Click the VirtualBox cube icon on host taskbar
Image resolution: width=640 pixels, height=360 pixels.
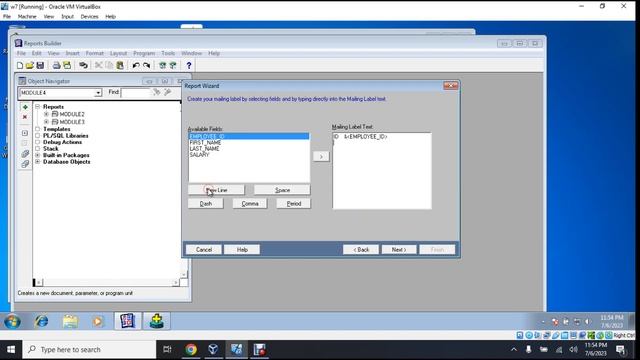click(x=213, y=349)
